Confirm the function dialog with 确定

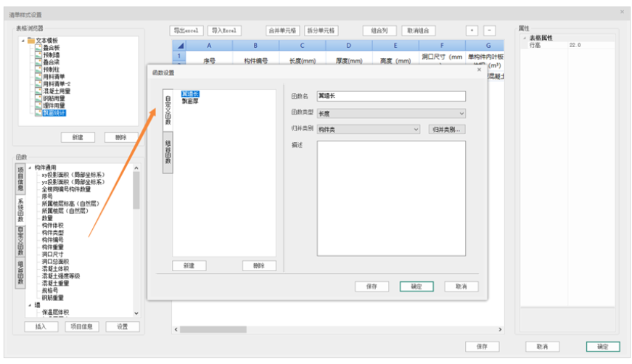point(416,286)
